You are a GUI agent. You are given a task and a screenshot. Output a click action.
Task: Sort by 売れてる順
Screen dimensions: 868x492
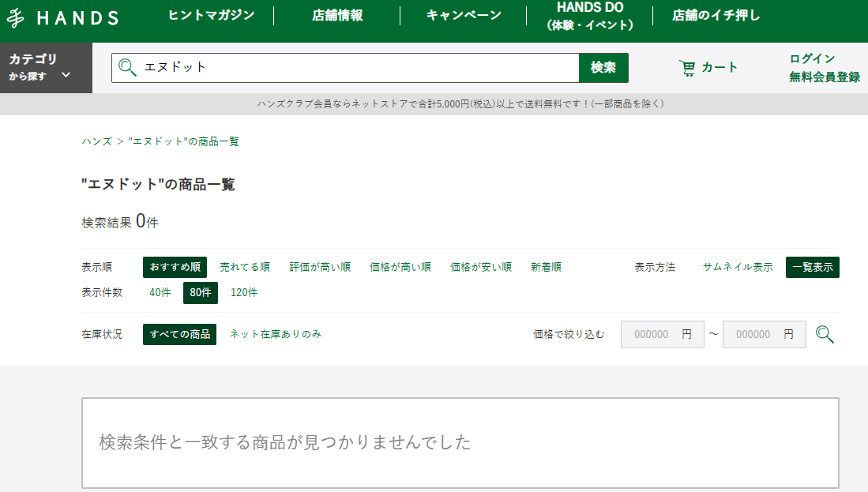(x=245, y=267)
